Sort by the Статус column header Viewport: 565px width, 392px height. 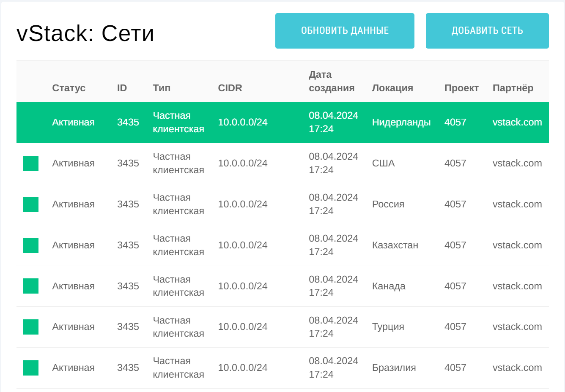point(69,88)
